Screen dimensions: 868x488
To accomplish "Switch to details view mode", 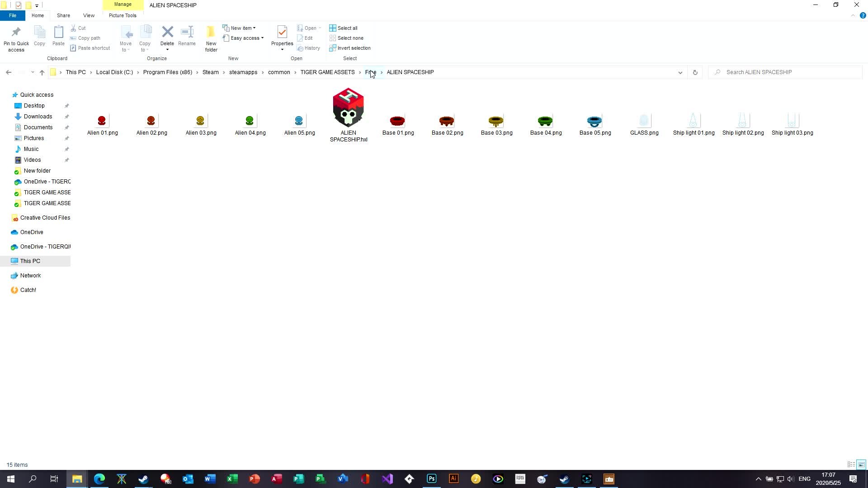I will (851, 465).
